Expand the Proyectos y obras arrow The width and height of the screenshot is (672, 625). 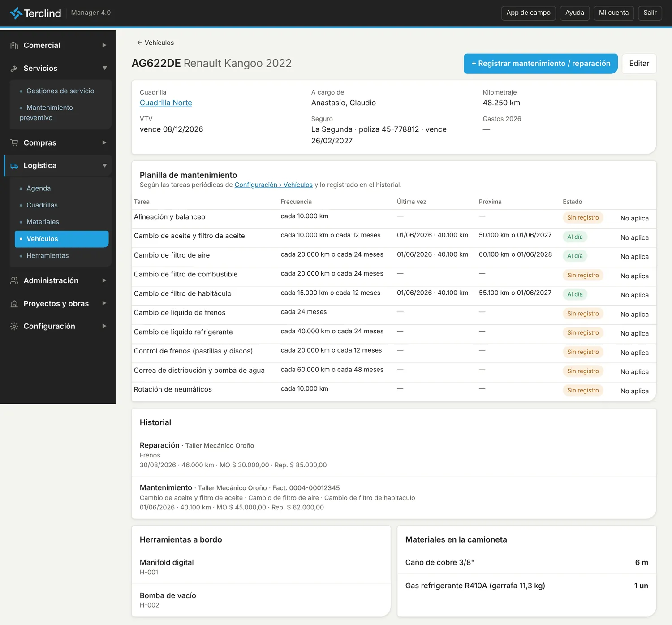(104, 303)
